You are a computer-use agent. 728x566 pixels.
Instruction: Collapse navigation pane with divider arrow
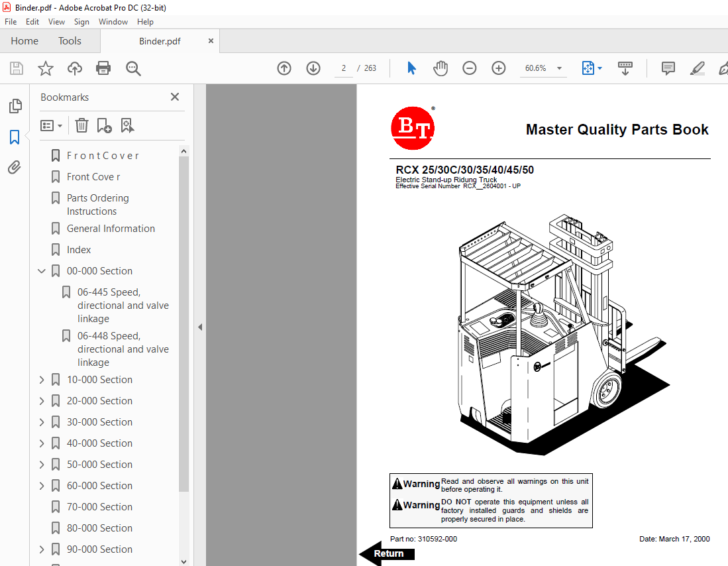[x=200, y=327]
